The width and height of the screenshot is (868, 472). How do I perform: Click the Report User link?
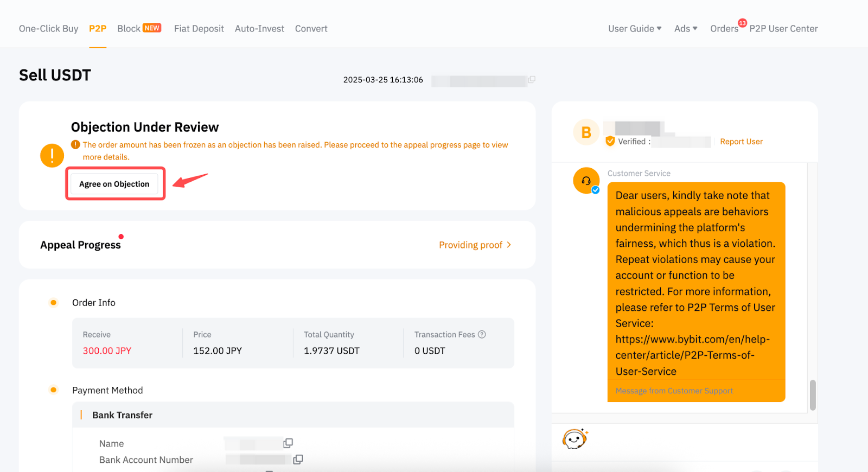[x=741, y=142]
